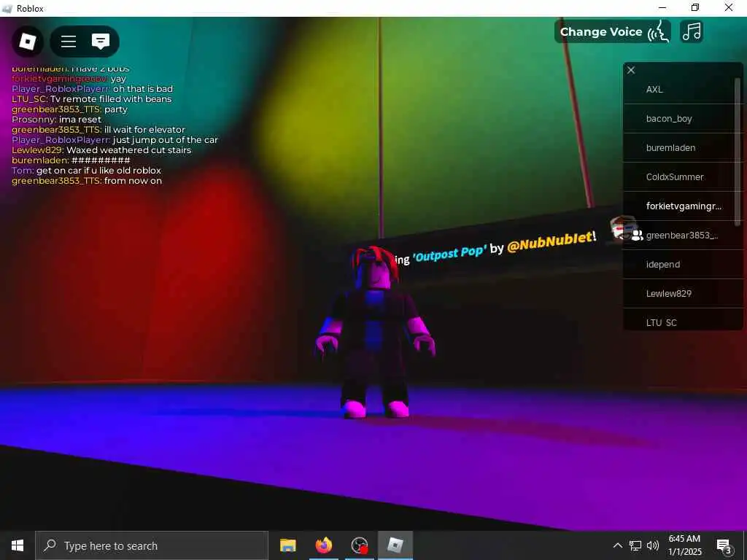The height and width of the screenshot is (560, 747).
Task: Show hidden system tray icons
Action: pyautogui.click(x=617, y=545)
